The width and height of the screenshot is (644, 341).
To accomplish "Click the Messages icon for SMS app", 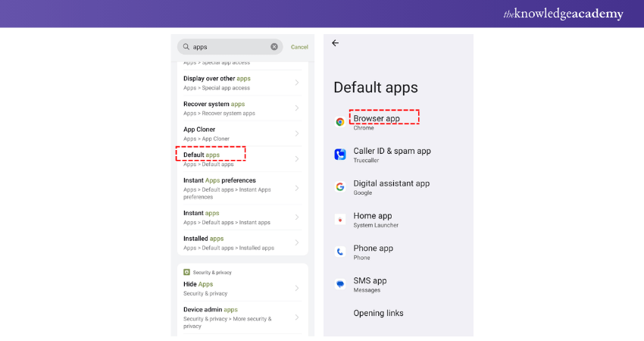I will (x=340, y=285).
